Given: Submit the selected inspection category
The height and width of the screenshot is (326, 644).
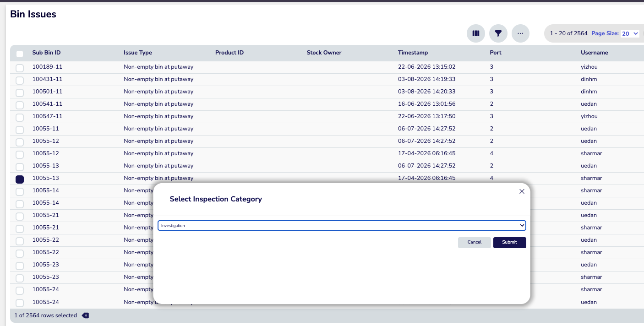Looking at the screenshot, I should [x=509, y=242].
